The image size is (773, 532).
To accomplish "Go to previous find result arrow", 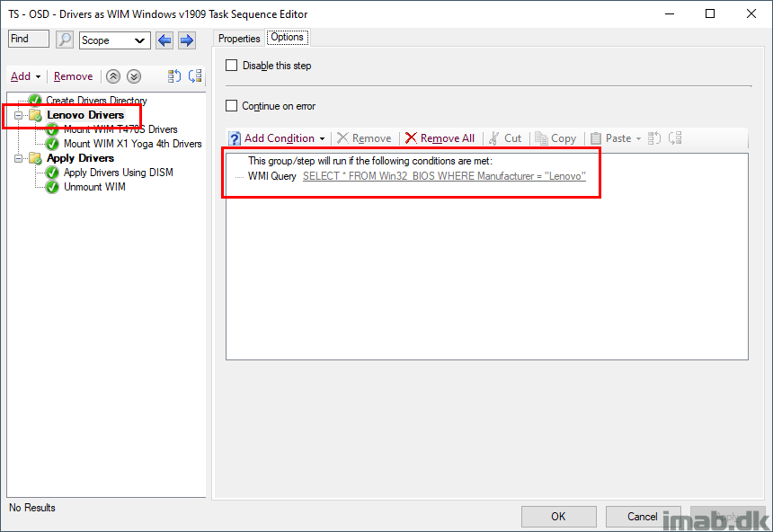I will click(164, 40).
